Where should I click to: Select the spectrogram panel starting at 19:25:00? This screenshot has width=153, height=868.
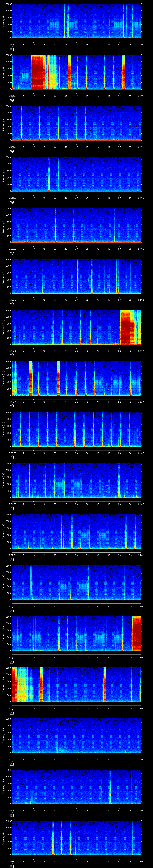76,174
